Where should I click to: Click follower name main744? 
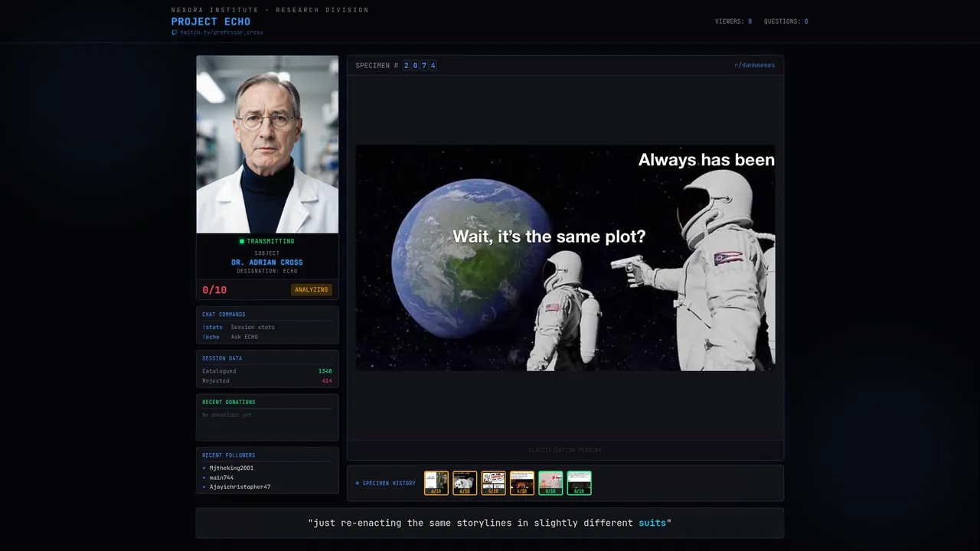click(221, 478)
